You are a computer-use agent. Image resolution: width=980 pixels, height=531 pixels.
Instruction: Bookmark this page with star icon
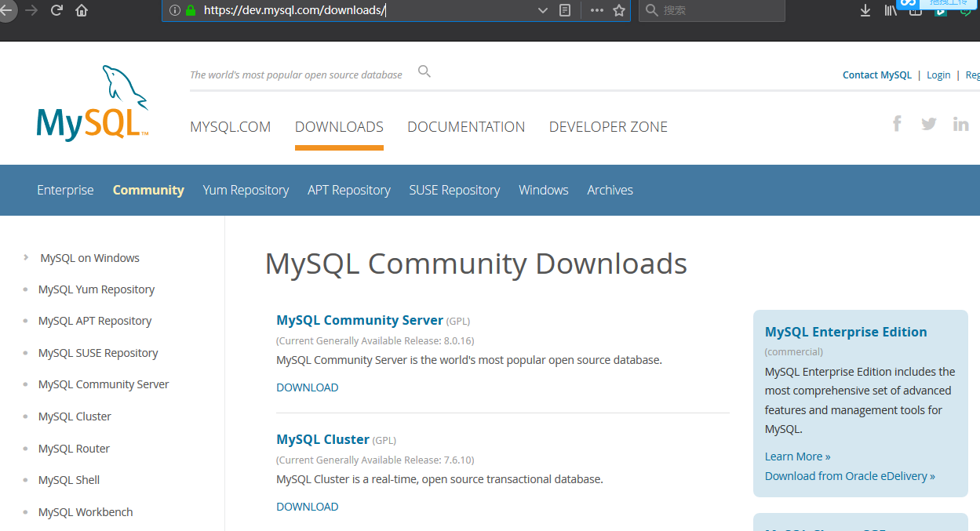pos(619,10)
